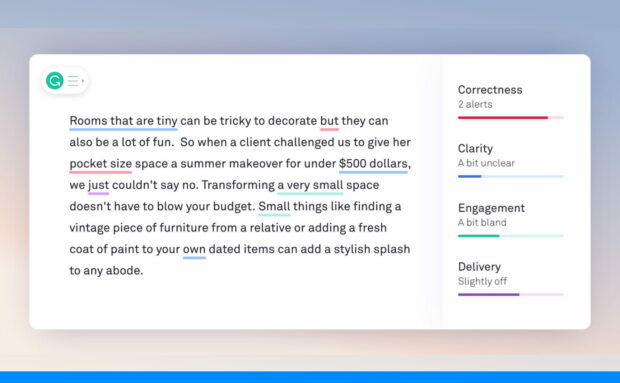Screen dimensions: 620x383
Task: Click the word 'makeover' in the text
Action: 255,164
